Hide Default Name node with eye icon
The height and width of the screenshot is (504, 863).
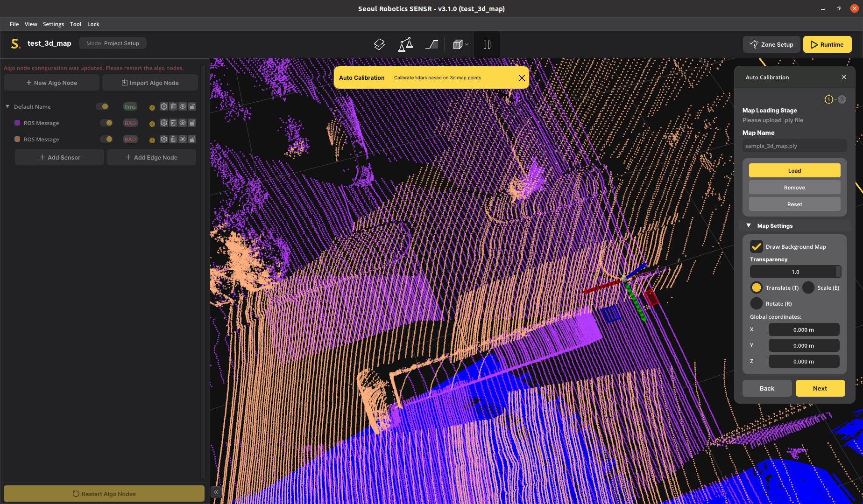pyautogui.click(x=183, y=106)
